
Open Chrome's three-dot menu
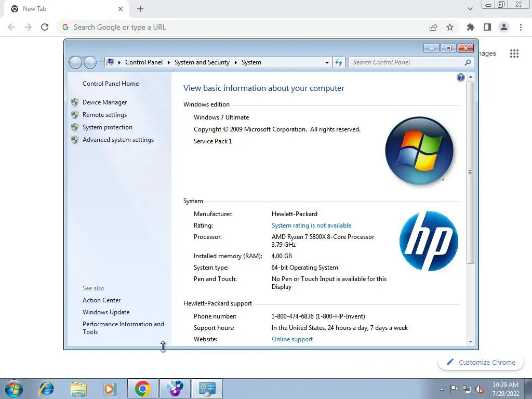point(521,27)
